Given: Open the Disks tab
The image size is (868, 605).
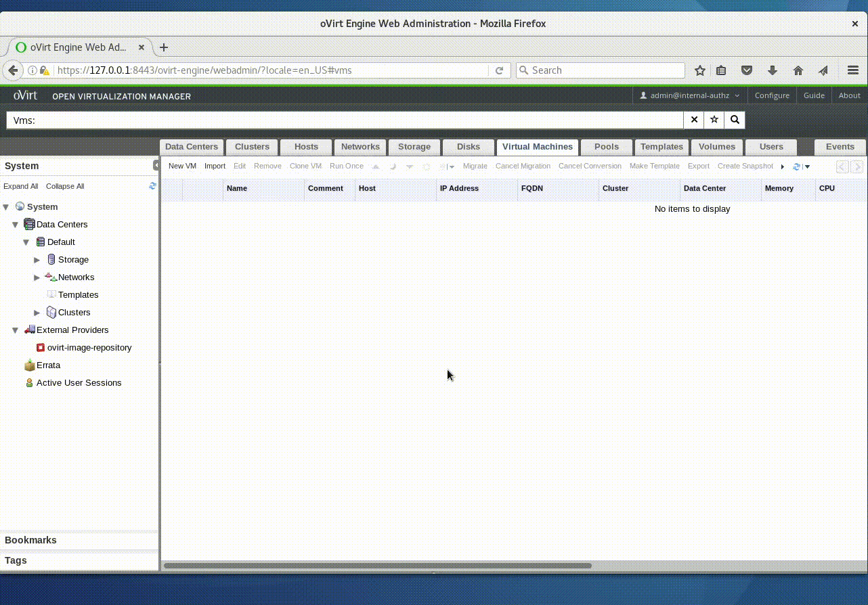Looking at the screenshot, I should coord(469,147).
